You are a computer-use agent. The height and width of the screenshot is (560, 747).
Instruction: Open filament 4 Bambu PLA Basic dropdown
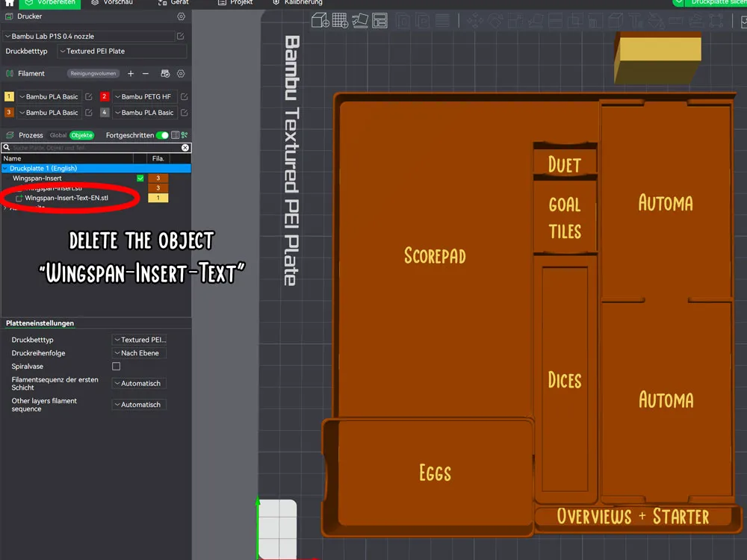[145, 113]
